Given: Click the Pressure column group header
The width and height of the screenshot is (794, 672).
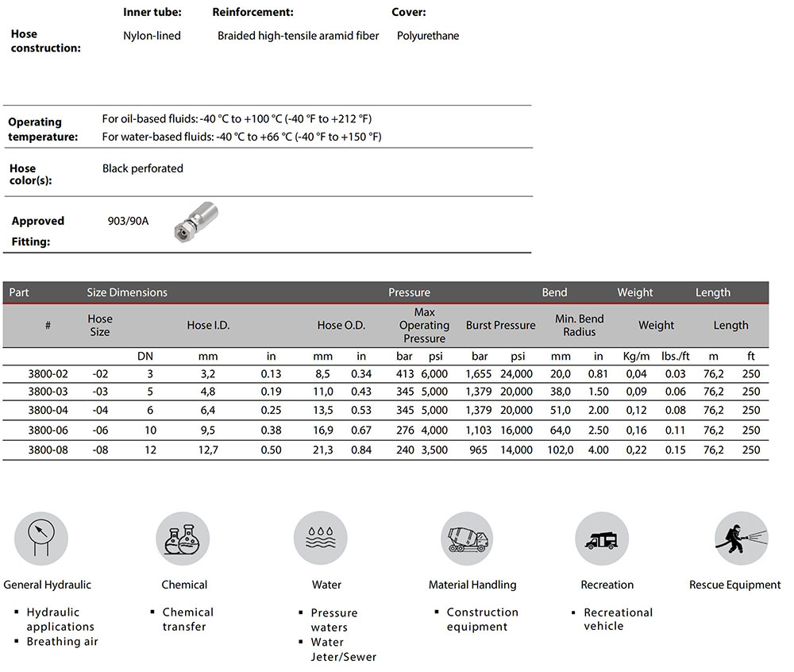Looking at the screenshot, I should 409,292.
